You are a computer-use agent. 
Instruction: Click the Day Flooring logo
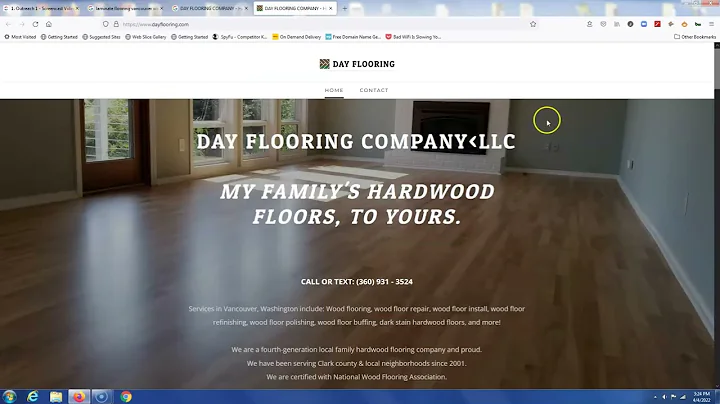[x=357, y=64]
